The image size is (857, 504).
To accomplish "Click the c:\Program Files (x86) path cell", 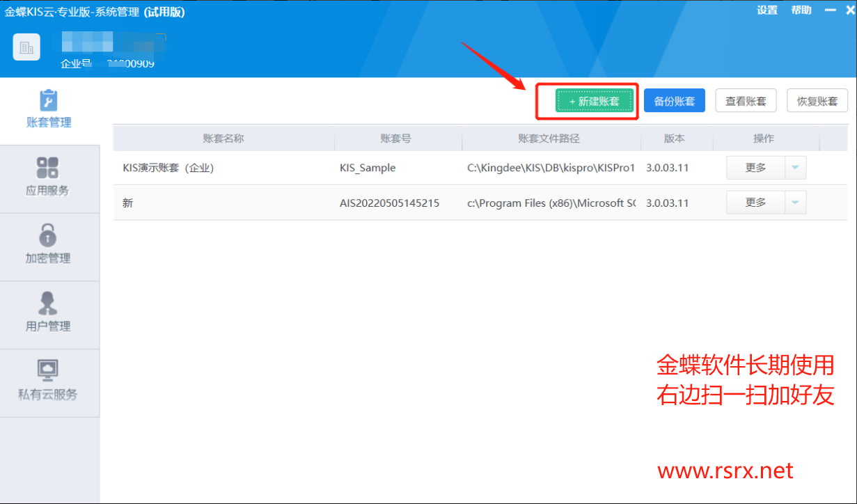I will [551, 203].
